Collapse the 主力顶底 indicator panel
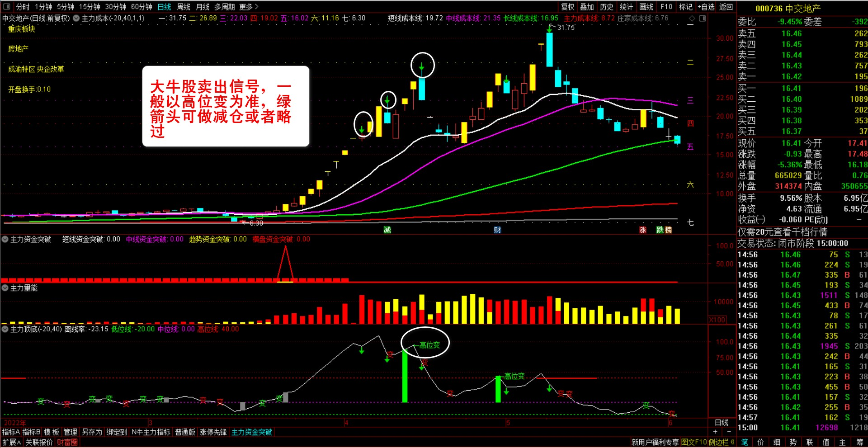868x448 pixels. (5, 329)
